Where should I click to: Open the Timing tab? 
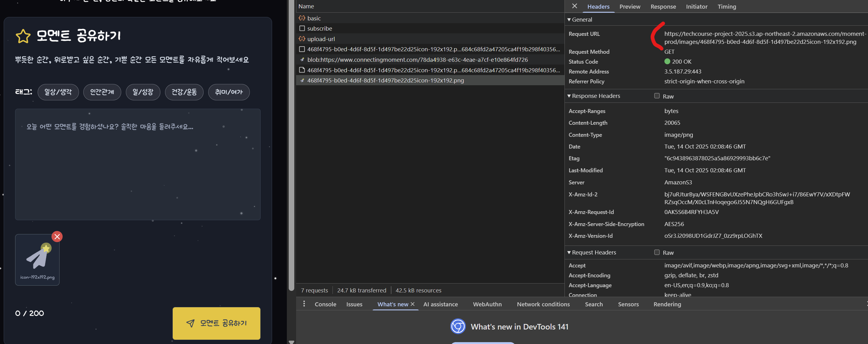726,6
